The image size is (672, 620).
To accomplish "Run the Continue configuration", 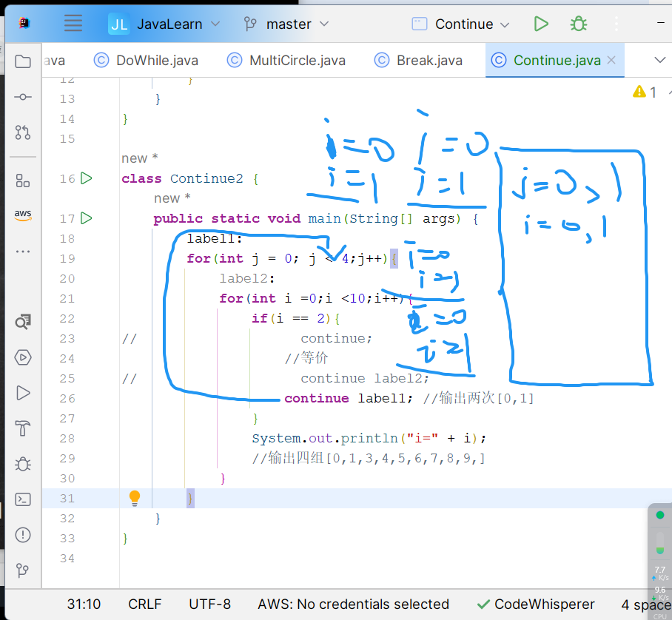I will [x=541, y=24].
